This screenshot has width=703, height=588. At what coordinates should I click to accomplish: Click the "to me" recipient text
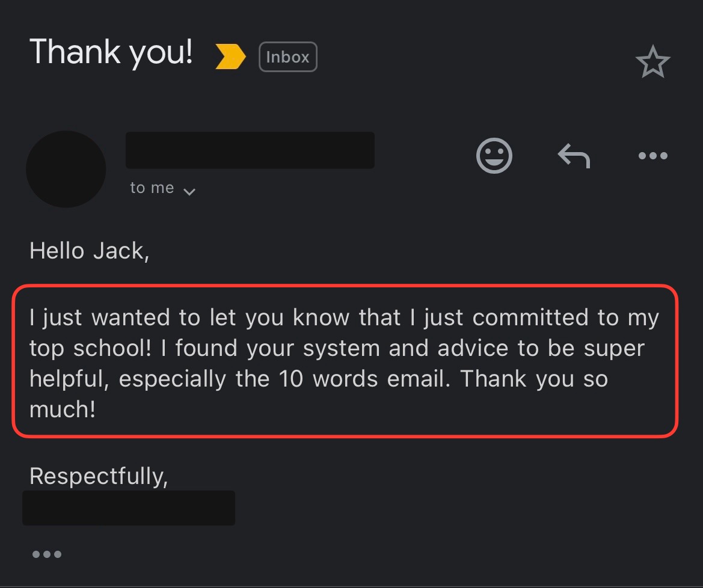pos(152,188)
